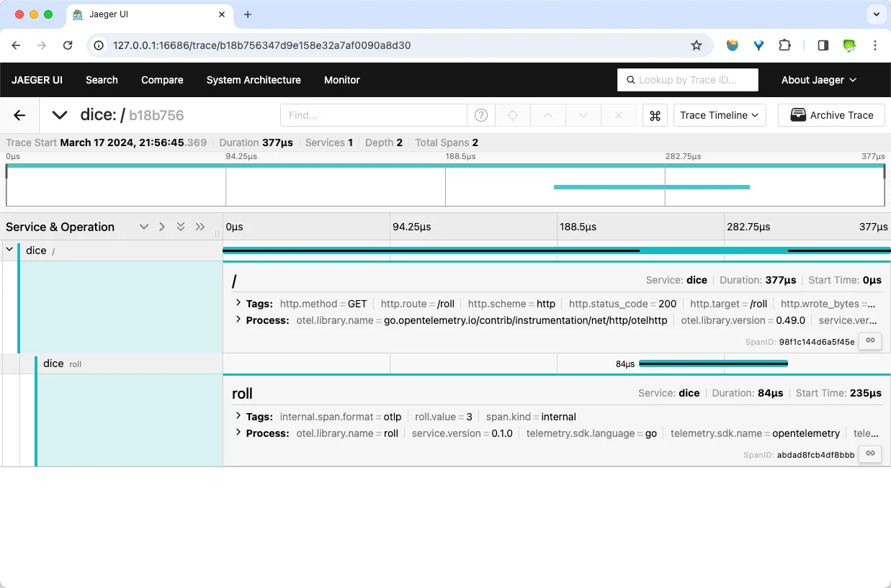
Task: Open the System Architecture page
Action: click(x=254, y=80)
